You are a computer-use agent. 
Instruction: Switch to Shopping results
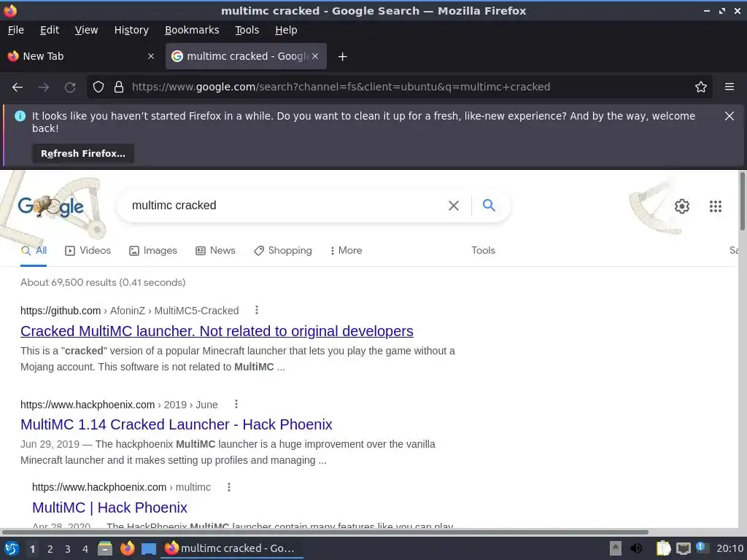click(283, 251)
